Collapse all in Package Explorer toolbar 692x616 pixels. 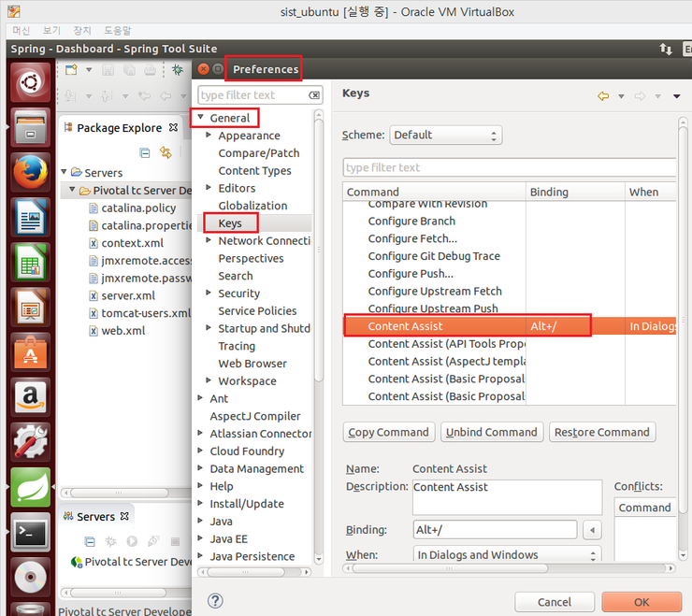click(x=145, y=152)
